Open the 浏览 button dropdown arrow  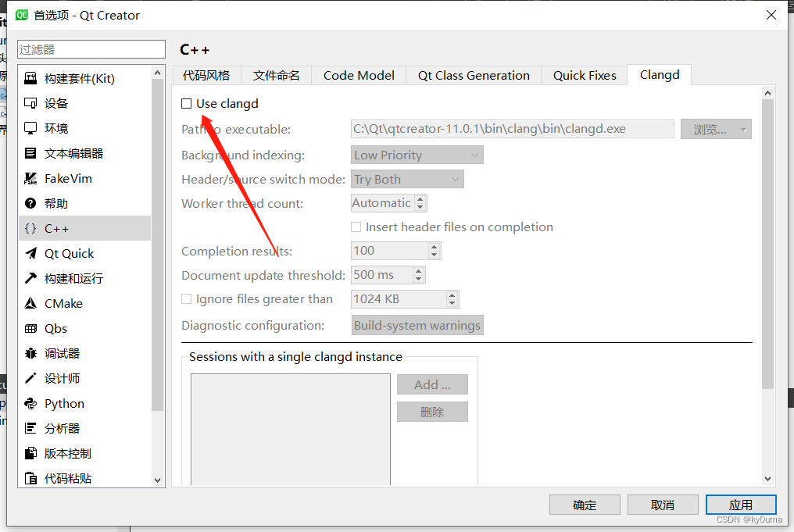[x=743, y=130]
